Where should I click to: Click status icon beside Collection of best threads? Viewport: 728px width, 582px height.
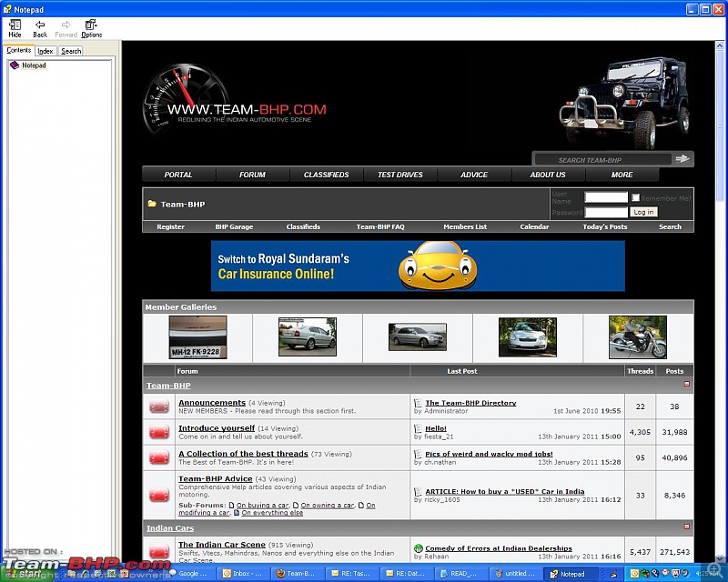point(158,458)
